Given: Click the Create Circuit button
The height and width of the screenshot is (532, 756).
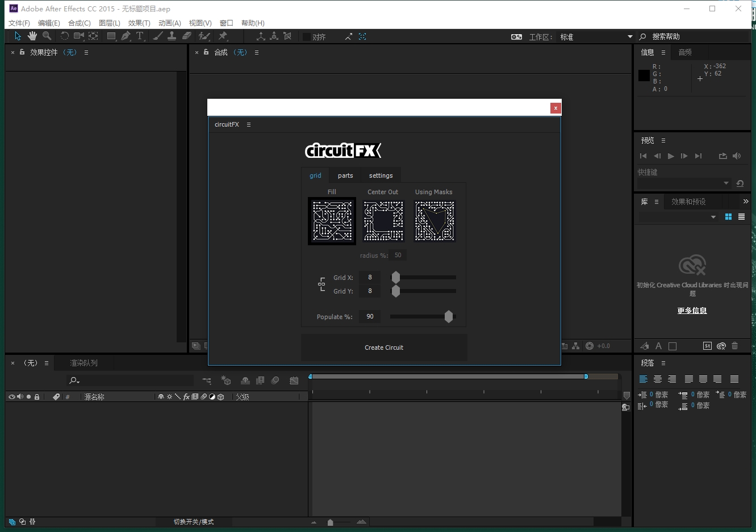Looking at the screenshot, I should 384,347.
